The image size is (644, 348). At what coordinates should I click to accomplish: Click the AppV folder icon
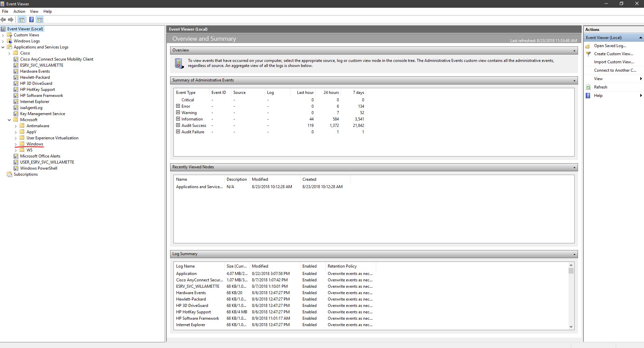point(22,132)
